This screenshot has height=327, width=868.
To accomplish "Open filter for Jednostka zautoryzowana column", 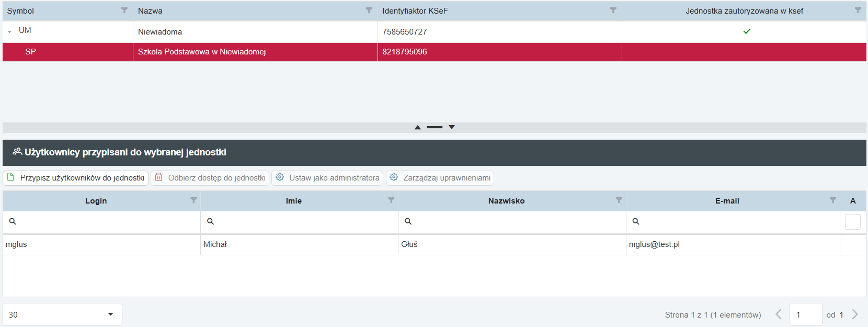I will [858, 10].
